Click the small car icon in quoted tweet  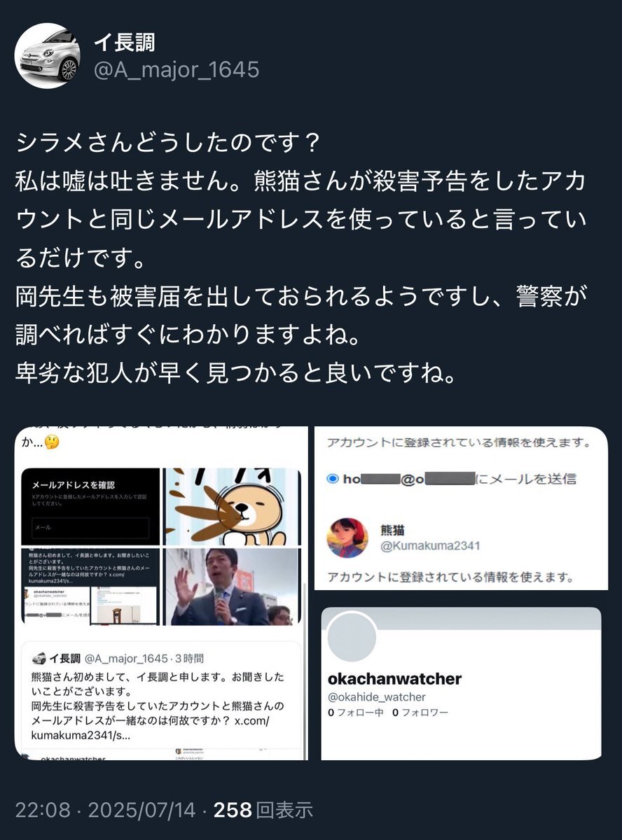coord(39,659)
